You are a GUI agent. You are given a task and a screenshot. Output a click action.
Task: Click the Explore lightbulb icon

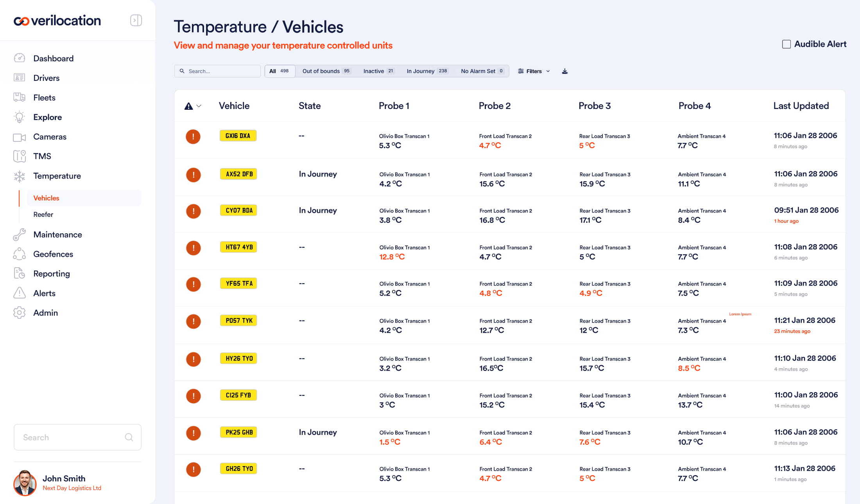(x=19, y=117)
